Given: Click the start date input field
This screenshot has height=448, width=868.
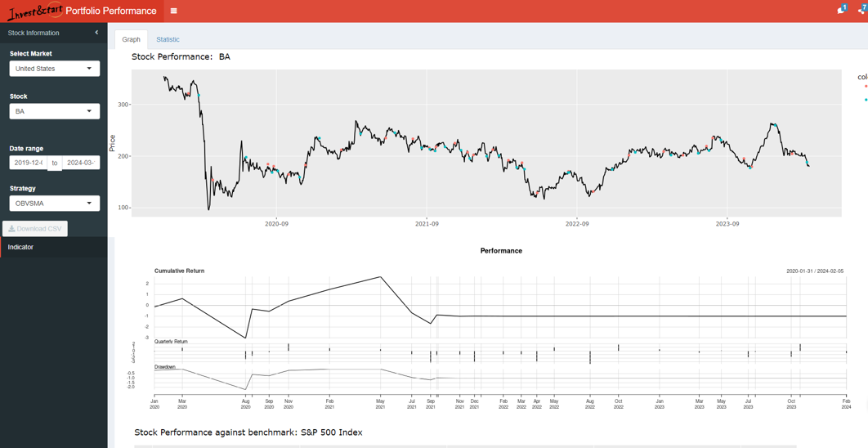Looking at the screenshot, I should (28, 163).
